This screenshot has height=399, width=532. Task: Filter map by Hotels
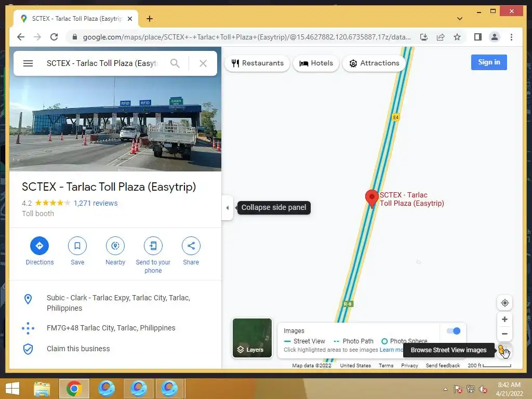pos(316,63)
